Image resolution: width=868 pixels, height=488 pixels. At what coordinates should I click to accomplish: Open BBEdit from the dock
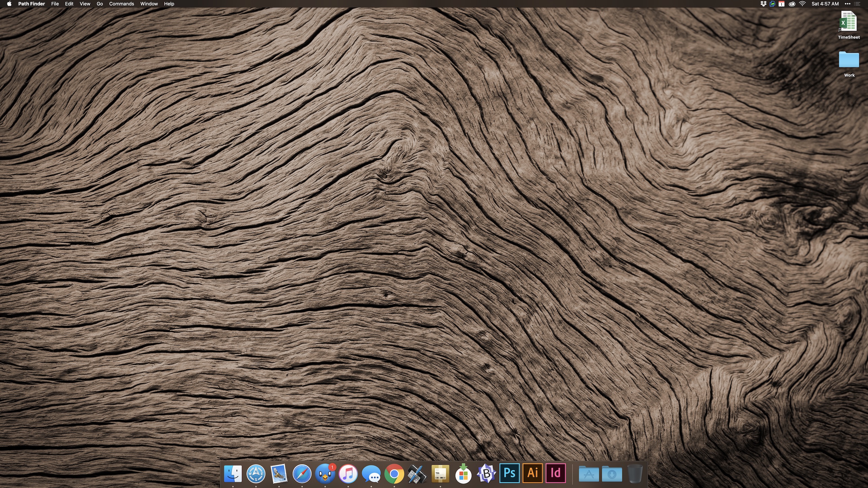[486, 474]
